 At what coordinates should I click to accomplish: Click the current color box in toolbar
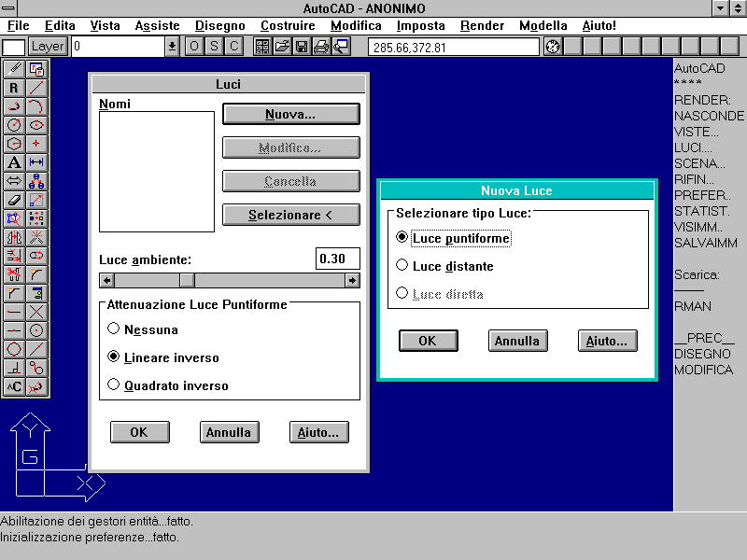[13, 48]
